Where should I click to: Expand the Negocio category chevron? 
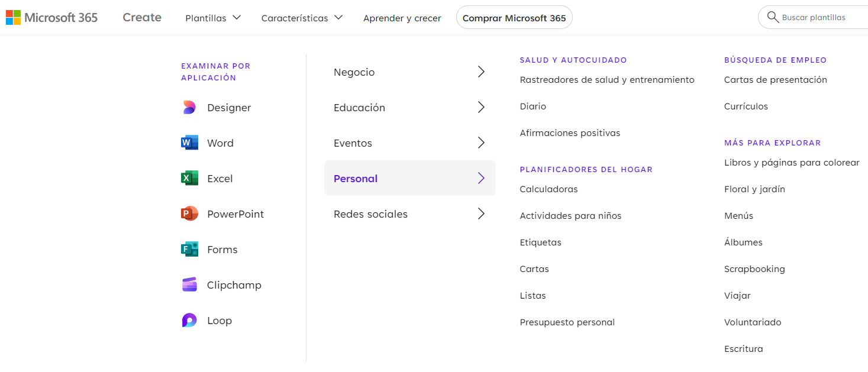point(481,72)
